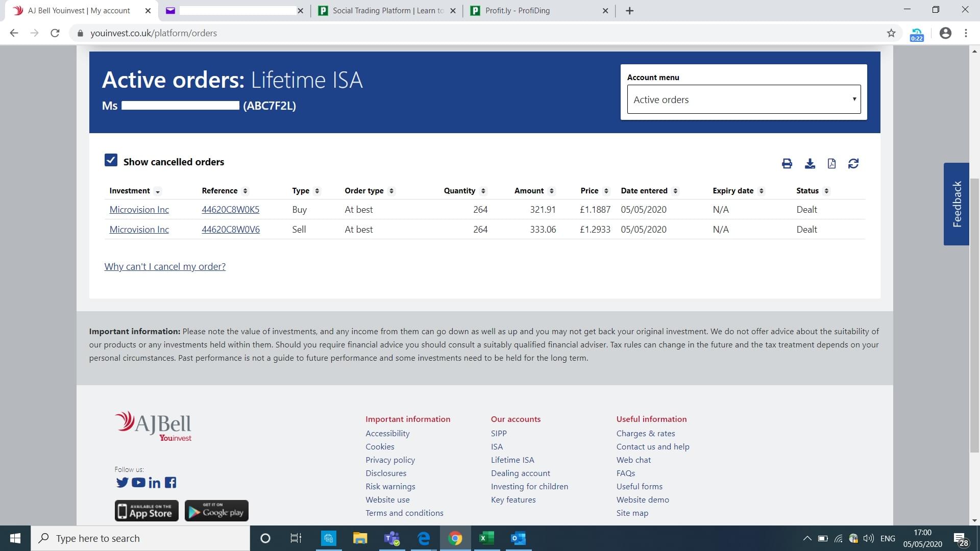Image resolution: width=980 pixels, height=551 pixels.
Task: Open order reference 44620C8W0K5
Action: point(230,210)
